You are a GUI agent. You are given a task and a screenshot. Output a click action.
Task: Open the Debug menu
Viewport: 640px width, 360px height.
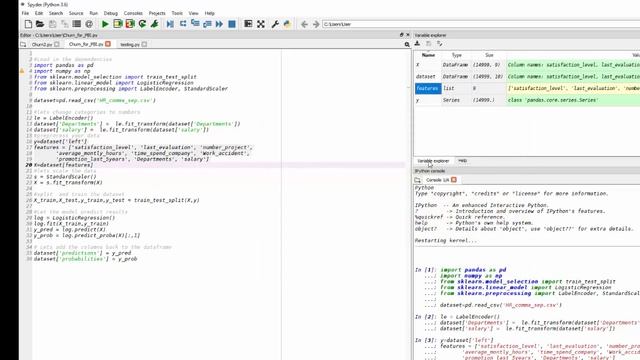point(111,13)
